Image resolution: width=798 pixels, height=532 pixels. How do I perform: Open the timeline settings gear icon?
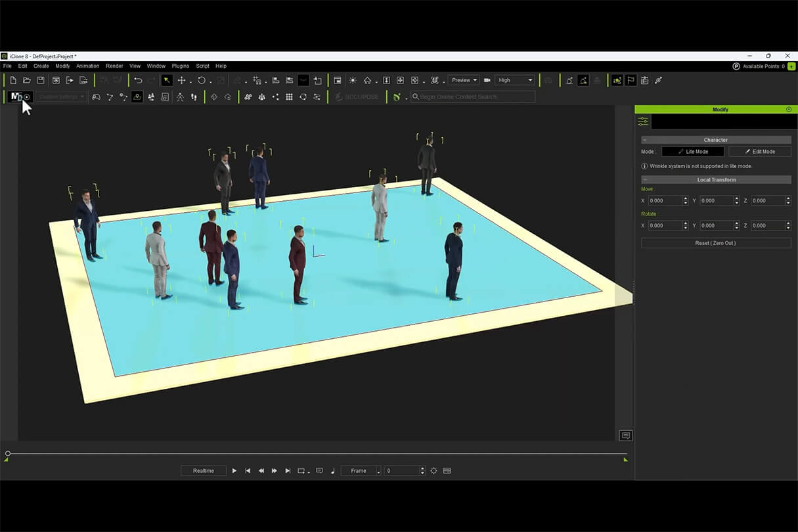click(433, 471)
